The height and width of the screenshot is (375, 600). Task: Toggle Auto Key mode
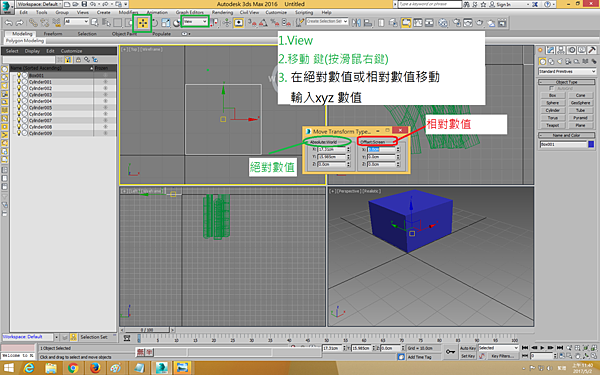[x=468, y=348]
